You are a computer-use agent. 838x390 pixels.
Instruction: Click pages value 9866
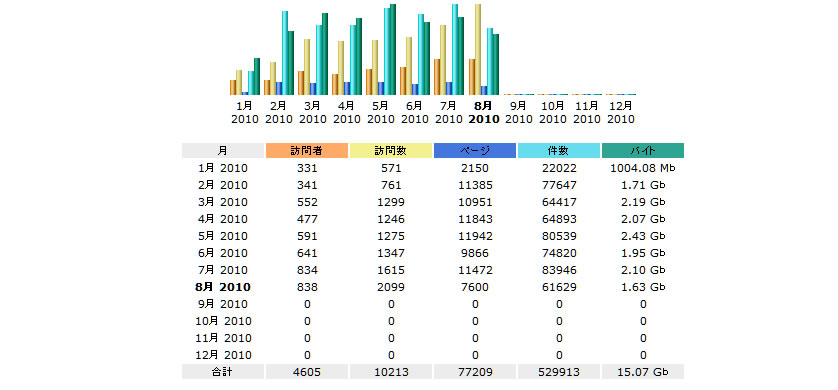[x=475, y=253]
